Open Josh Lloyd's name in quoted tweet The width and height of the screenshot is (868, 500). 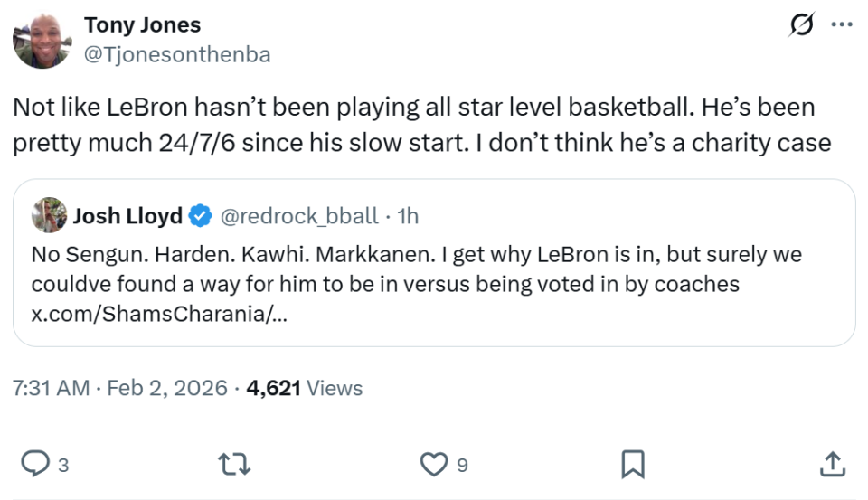coord(127,217)
